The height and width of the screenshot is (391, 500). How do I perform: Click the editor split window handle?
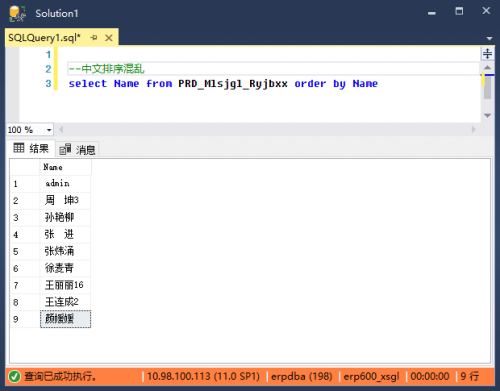point(487,53)
